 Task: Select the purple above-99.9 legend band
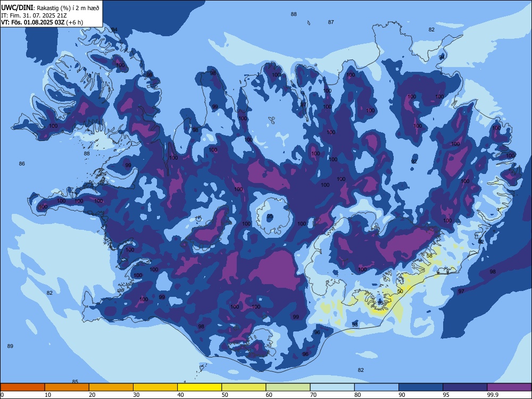tap(509, 387)
